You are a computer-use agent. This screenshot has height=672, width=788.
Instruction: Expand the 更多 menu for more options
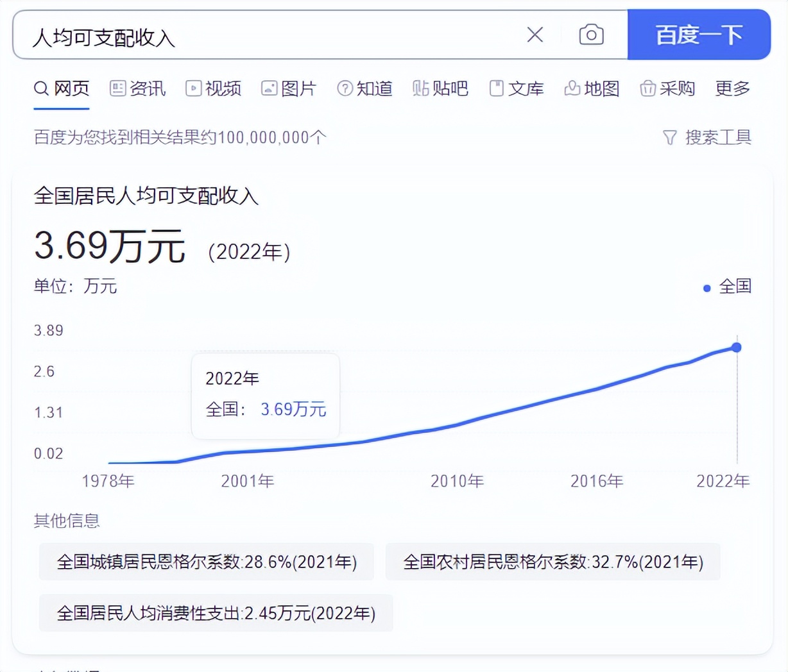(x=731, y=88)
